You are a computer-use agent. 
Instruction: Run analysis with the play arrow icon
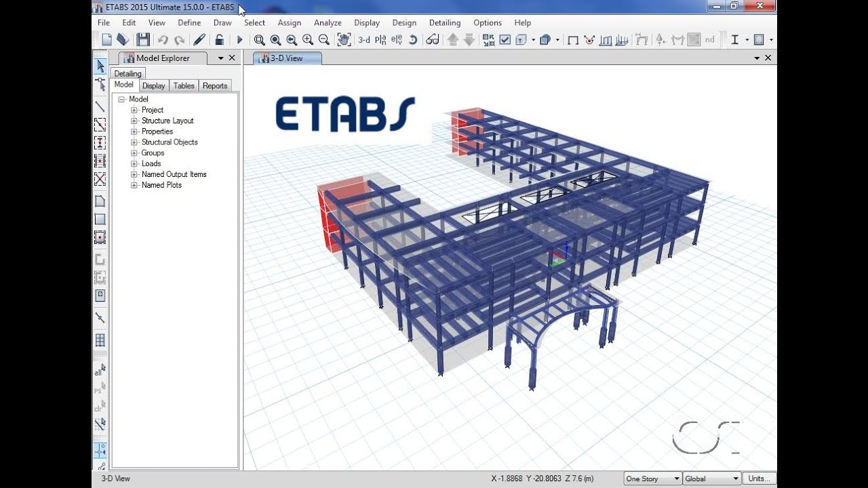click(239, 40)
